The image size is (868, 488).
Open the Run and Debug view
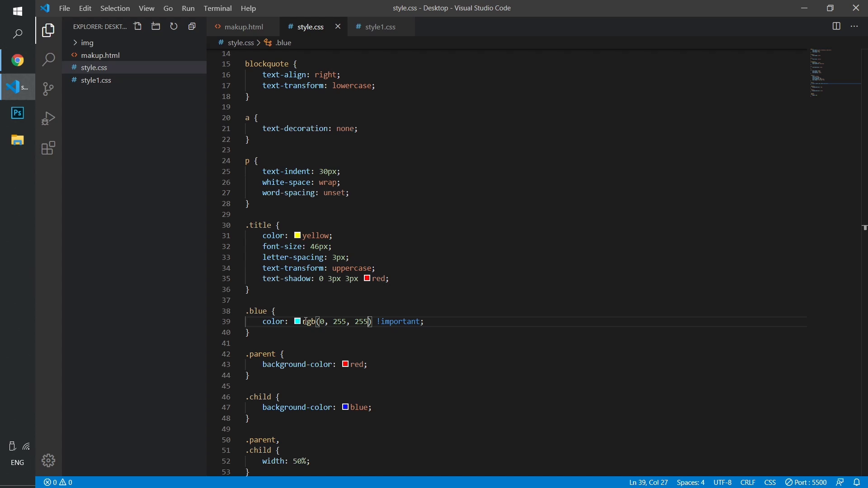click(48, 118)
